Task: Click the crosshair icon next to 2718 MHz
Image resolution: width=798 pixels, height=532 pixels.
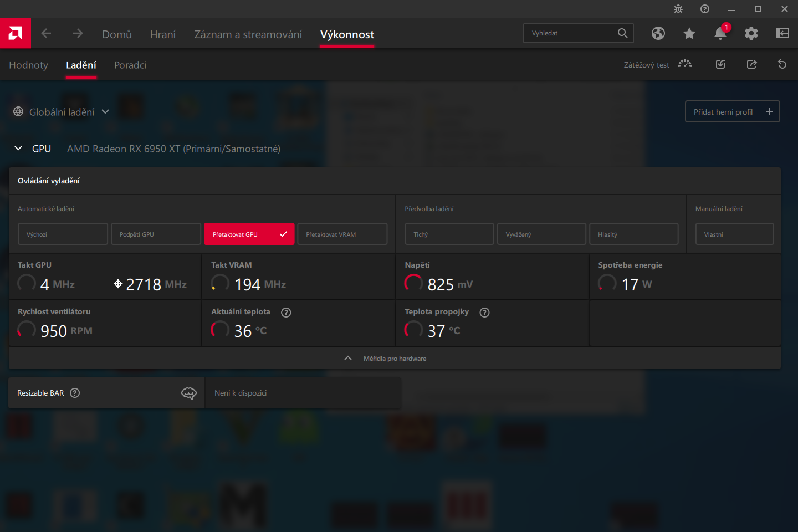Action: pos(118,284)
